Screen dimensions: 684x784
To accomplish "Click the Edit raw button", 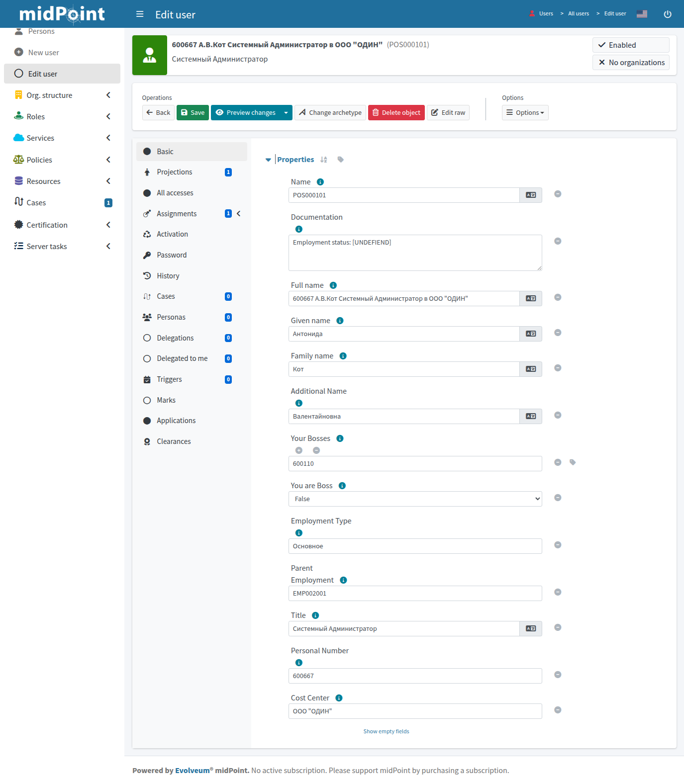I will click(448, 113).
